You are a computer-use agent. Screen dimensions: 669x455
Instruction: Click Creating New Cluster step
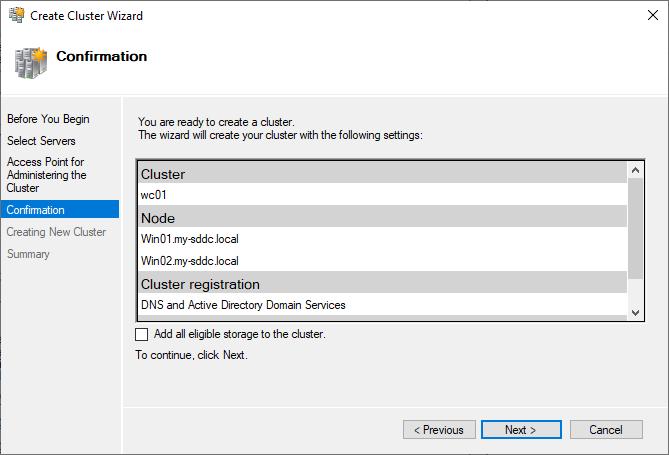(56, 232)
